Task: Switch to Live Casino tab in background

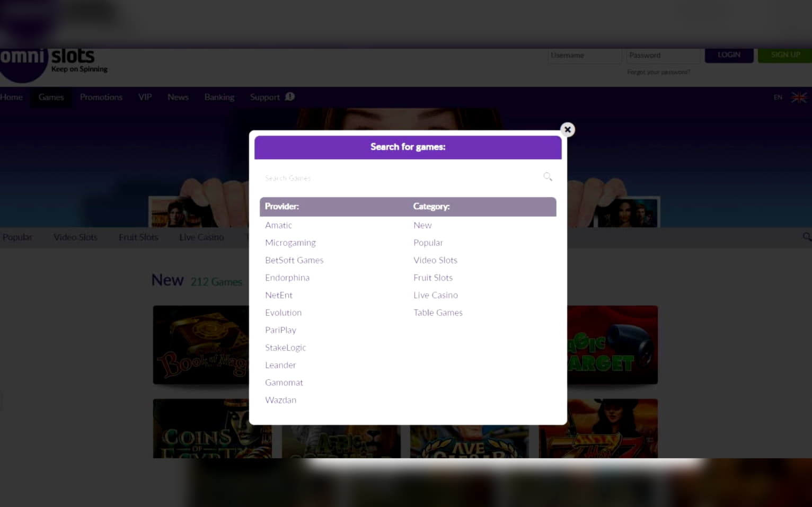Action: pyautogui.click(x=201, y=237)
